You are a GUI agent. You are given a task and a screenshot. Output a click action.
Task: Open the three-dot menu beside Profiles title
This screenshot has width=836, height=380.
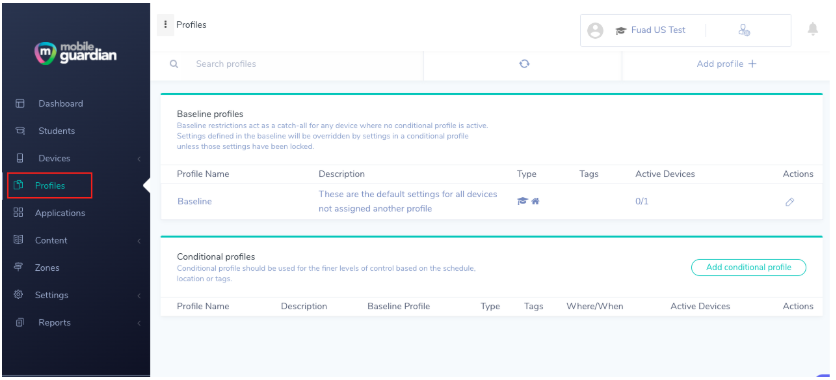pos(165,25)
